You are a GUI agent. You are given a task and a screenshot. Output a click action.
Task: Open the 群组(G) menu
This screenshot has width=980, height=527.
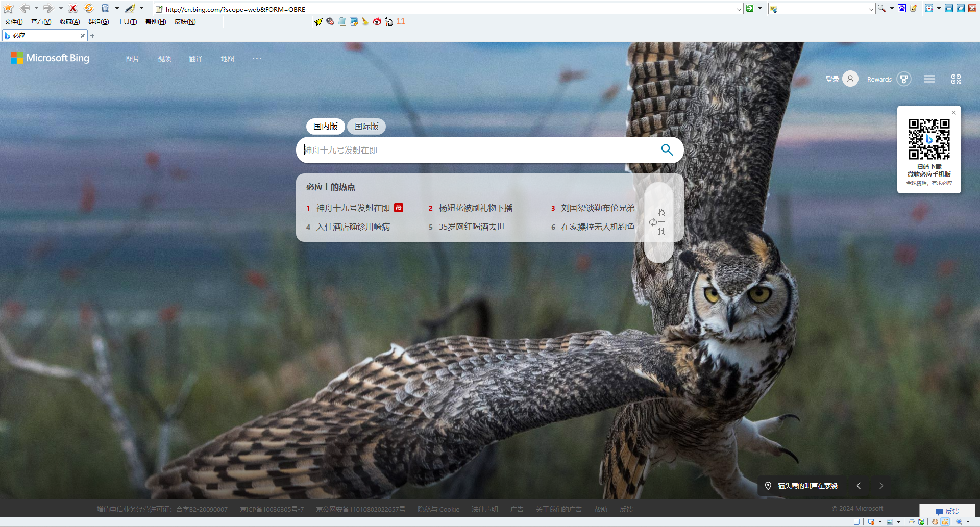(x=99, y=22)
